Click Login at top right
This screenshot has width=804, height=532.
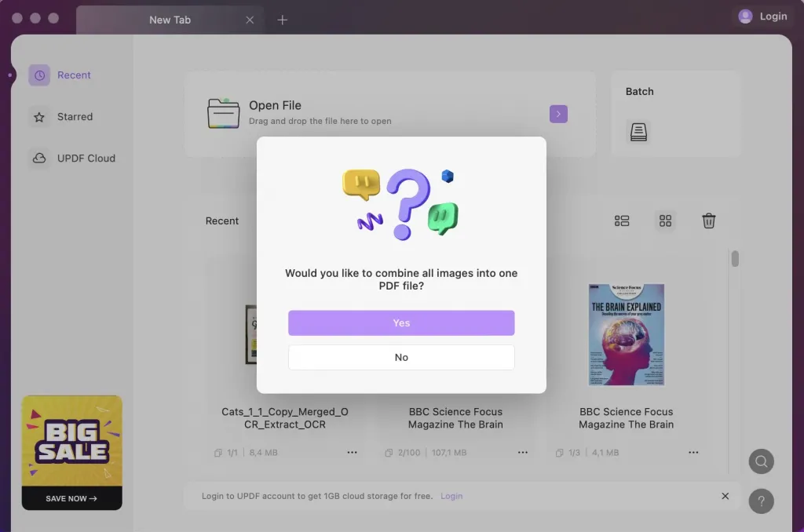[773, 16]
